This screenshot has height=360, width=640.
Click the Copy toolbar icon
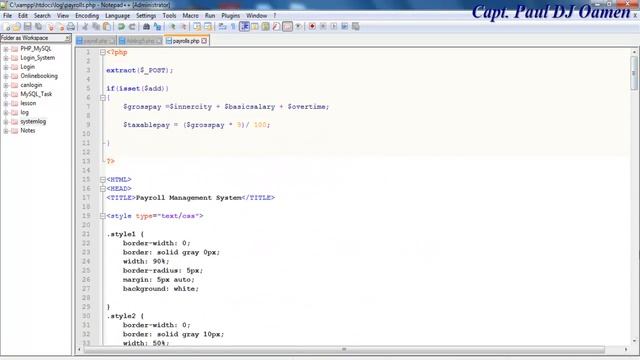click(x=96, y=27)
